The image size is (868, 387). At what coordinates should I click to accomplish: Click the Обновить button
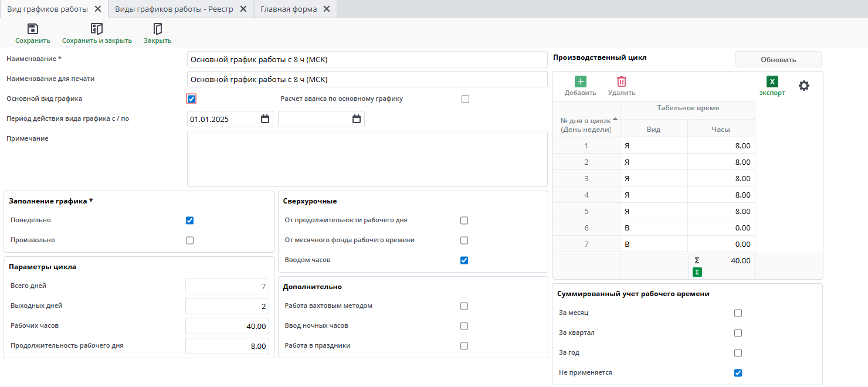778,59
